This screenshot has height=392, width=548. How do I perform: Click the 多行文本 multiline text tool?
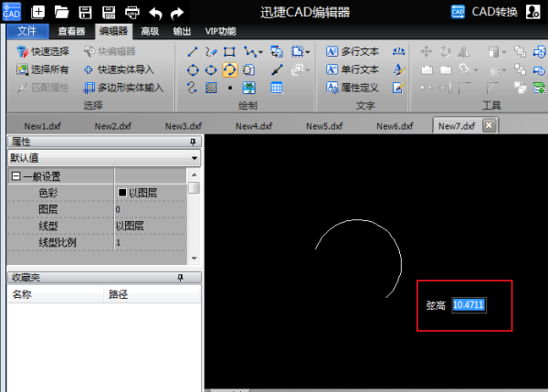[x=353, y=52]
